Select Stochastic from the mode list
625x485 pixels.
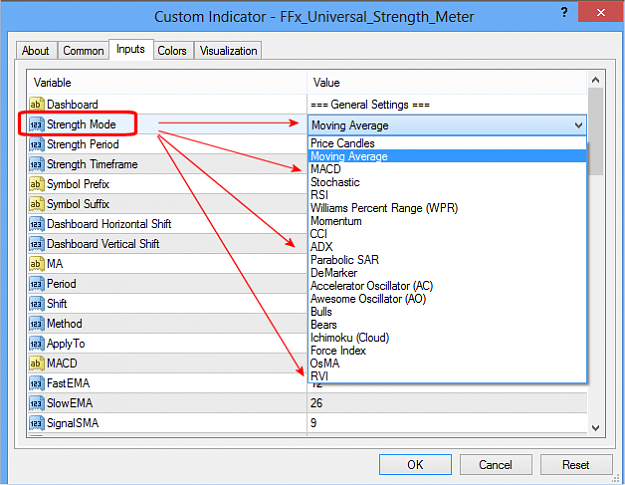pyautogui.click(x=447, y=182)
